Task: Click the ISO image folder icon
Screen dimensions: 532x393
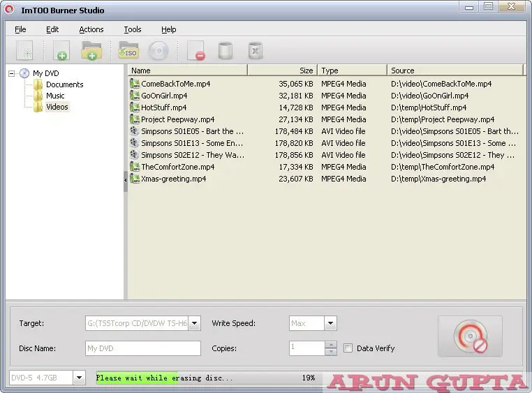Action: (x=128, y=50)
